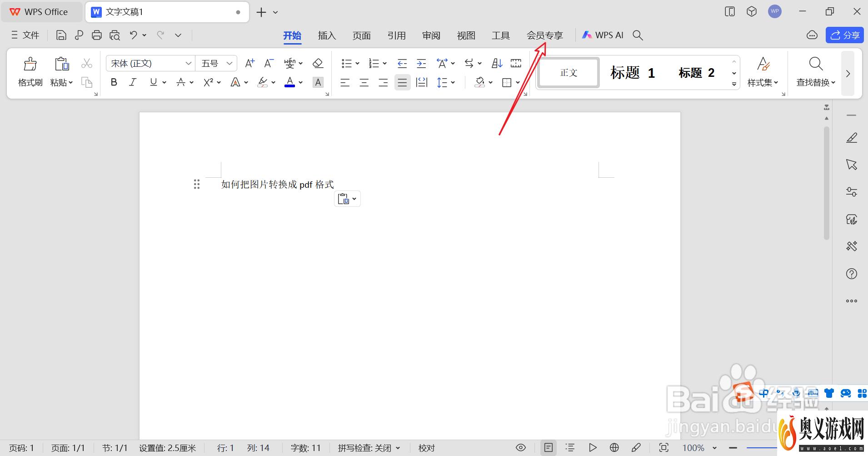Click the Cut scissors icon
The height and width of the screenshot is (456, 868).
87,63
